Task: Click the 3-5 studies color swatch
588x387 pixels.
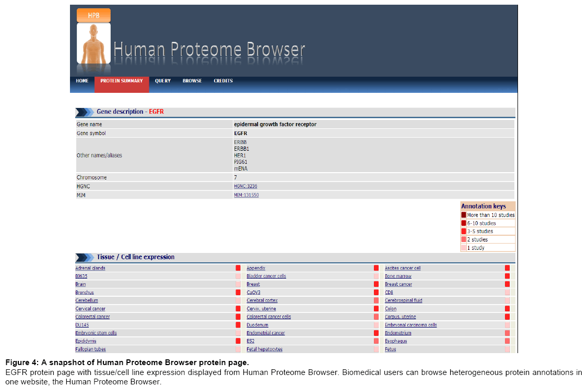Action: pyautogui.click(x=464, y=232)
